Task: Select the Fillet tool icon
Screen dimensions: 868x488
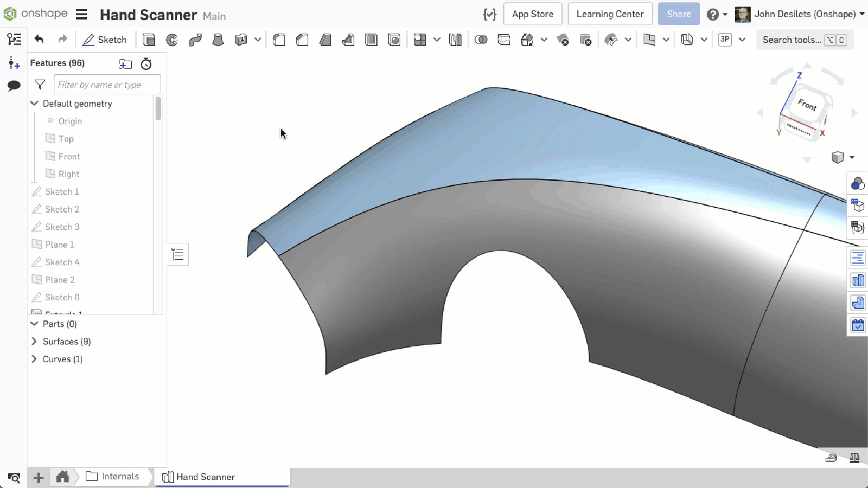Action: coord(279,40)
